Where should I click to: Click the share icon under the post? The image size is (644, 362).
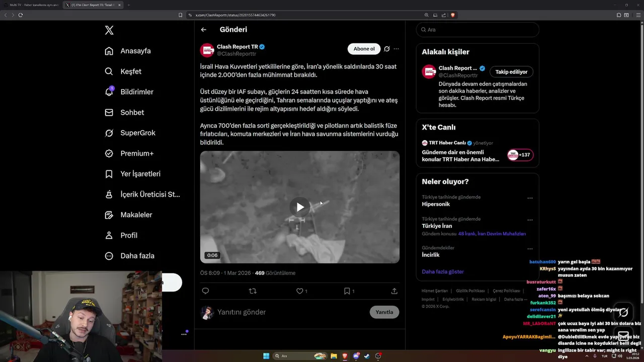coord(394,291)
